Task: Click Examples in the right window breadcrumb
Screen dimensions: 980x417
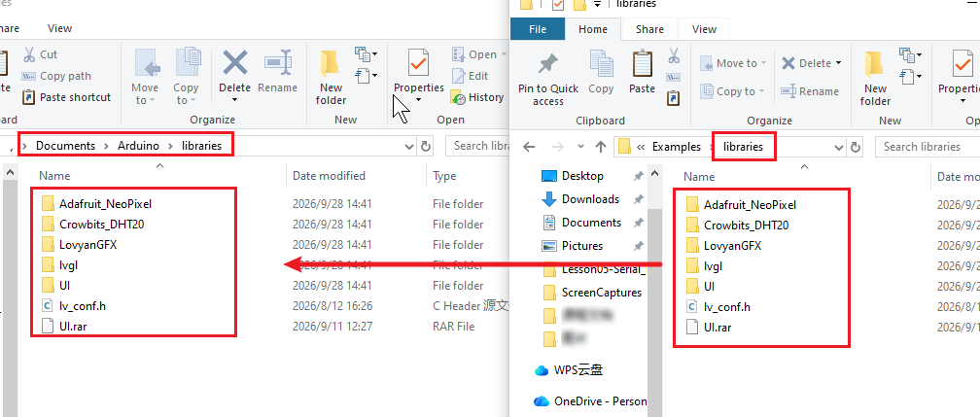Action: (x=677, y=147)
